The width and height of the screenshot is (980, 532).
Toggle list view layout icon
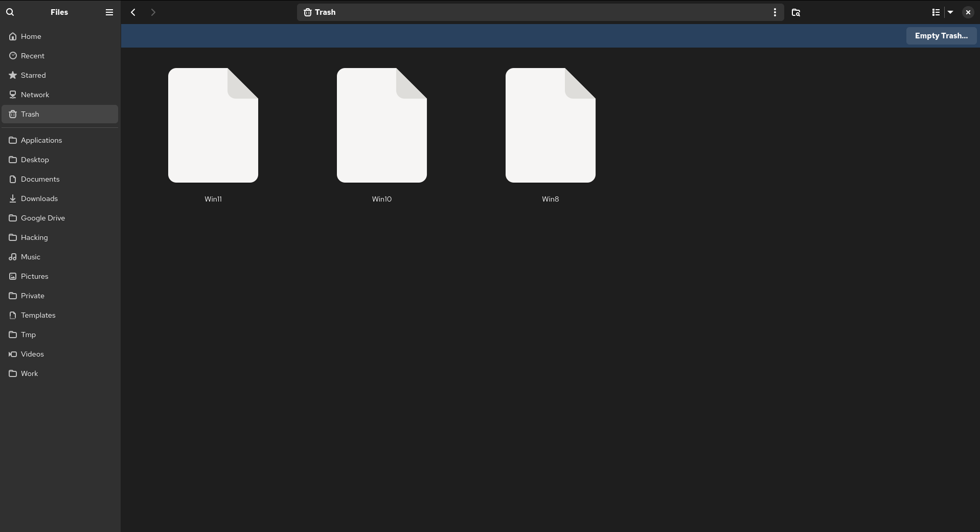(936, 12)
